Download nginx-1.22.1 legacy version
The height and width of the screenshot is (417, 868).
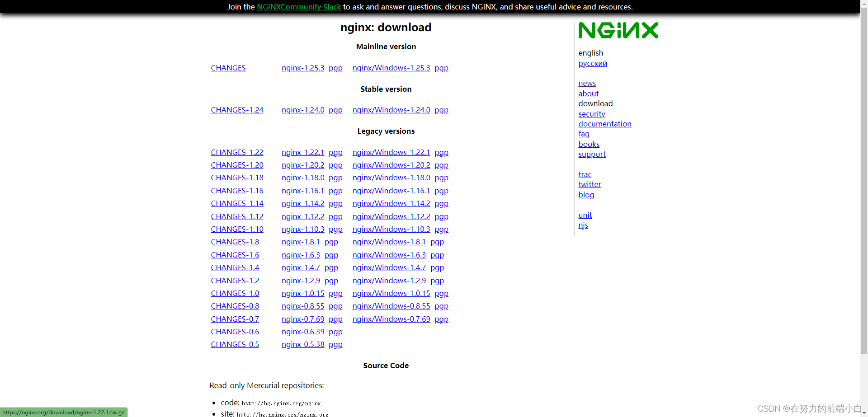tap(303, 152)
